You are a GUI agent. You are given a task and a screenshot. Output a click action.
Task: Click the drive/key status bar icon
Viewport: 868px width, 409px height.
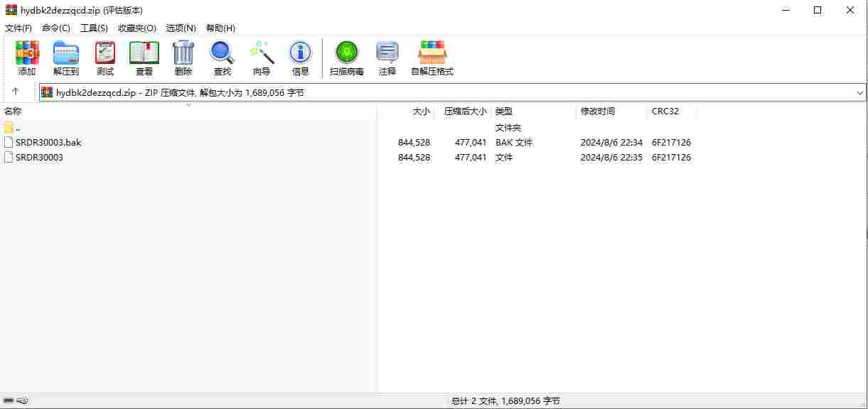tap(16, 401)
